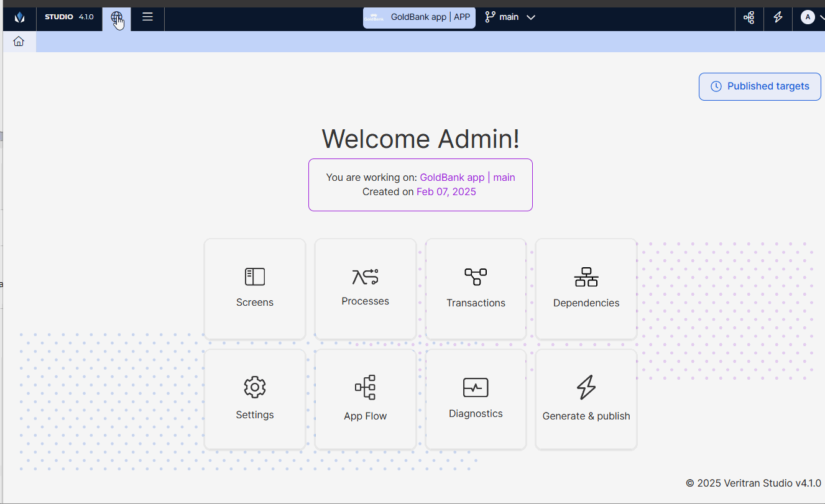This screenshot has width=825, height=504.
Task: Open the hamburger menu in header
Action: click(x=147, y=17)
